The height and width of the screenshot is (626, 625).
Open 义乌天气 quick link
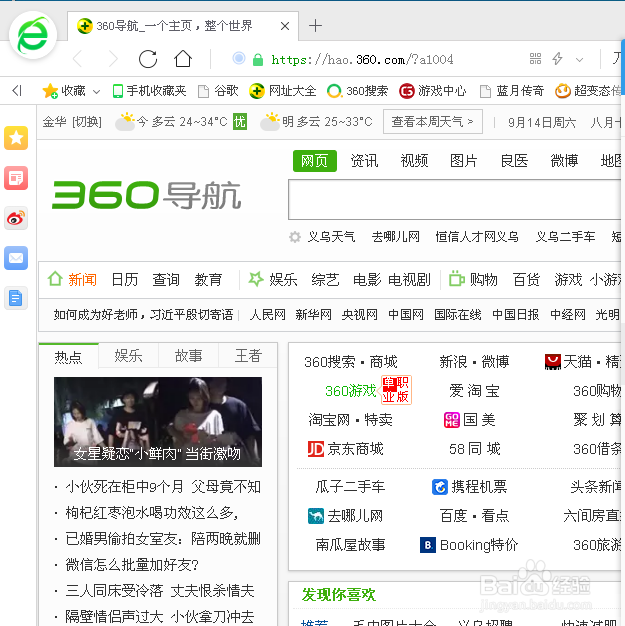[331, 237]
